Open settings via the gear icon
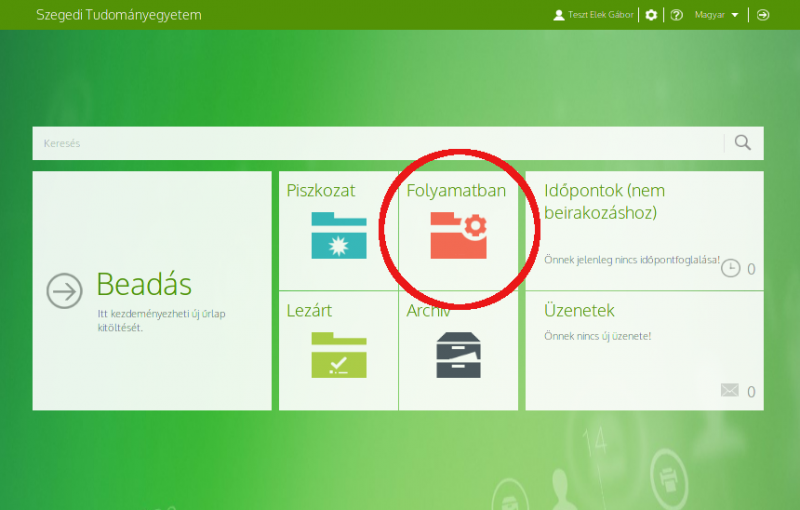The height and width of the screenshot is (510, 800). pos(652,15)
